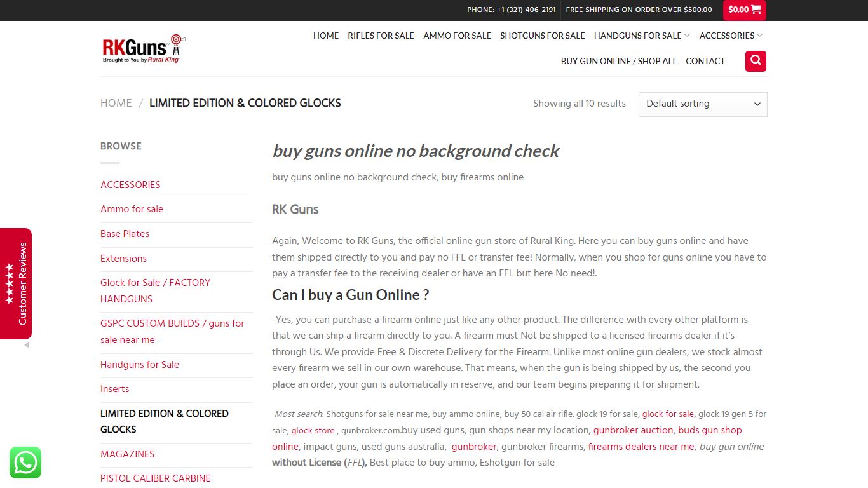This screenshot has width=868, height=488.
Task: Browse Extensions category
Action: pyautogui.click(x=123, y=259)
